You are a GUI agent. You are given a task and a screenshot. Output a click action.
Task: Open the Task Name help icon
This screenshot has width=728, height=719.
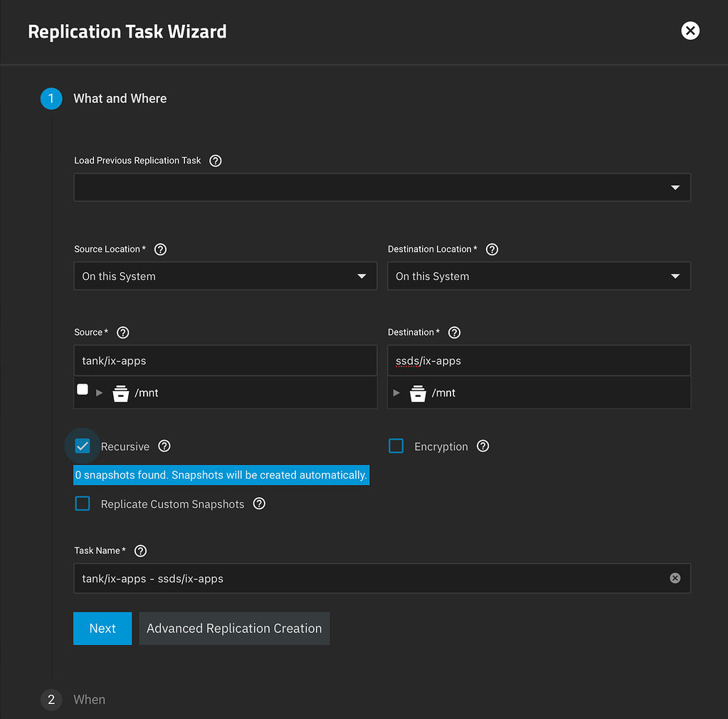[x=139, y=550]
